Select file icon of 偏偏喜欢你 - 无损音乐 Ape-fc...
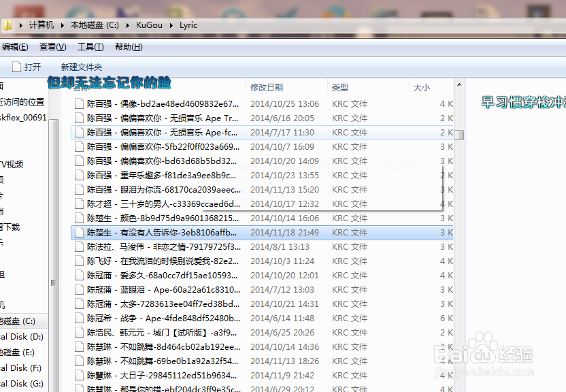 click(x=79, y=133)
